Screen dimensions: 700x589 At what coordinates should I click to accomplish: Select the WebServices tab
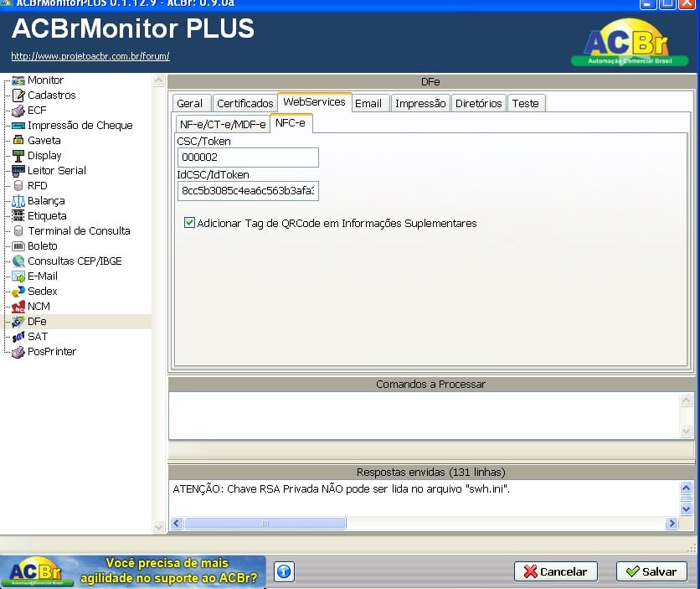click(314, 102)
